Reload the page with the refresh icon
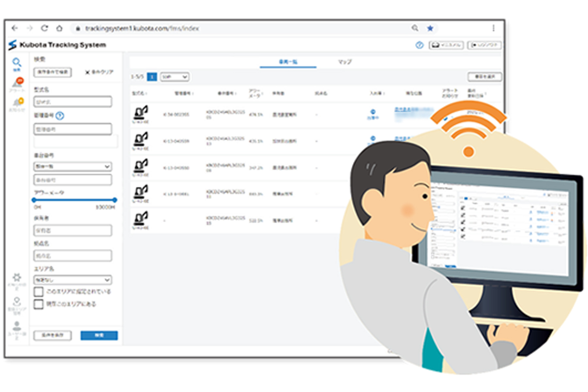 coord(44,28)
